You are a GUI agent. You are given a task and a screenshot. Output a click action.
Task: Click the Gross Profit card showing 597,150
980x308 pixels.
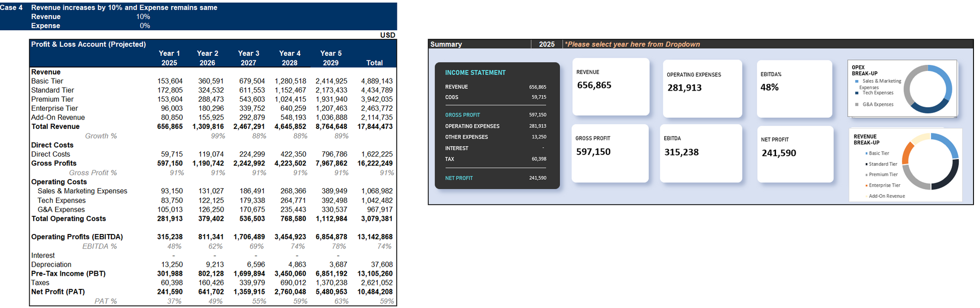click(x=609, y=153)
